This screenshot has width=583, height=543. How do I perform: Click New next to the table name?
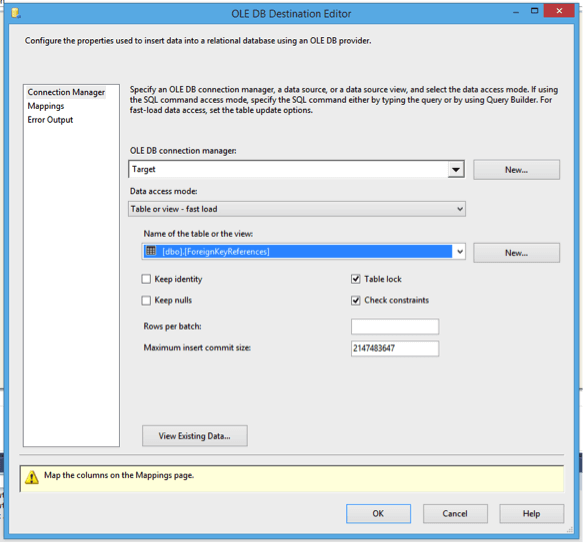point(516,253)
